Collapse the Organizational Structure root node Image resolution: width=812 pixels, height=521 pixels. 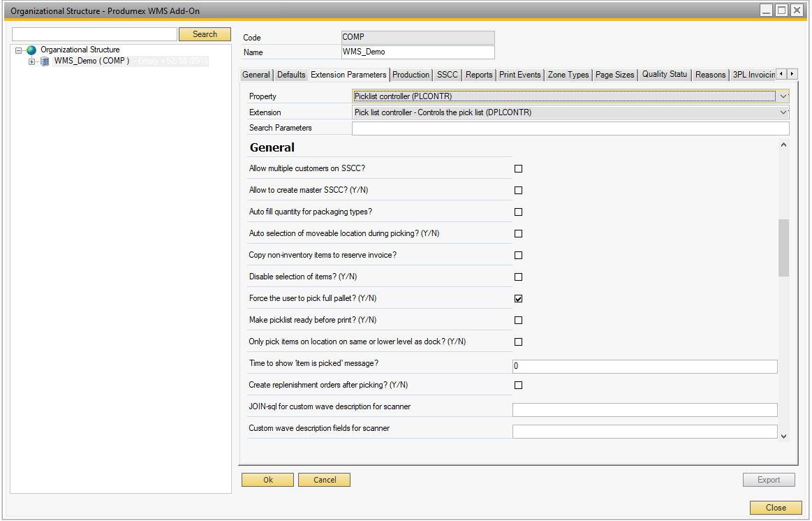coord(19,50)
